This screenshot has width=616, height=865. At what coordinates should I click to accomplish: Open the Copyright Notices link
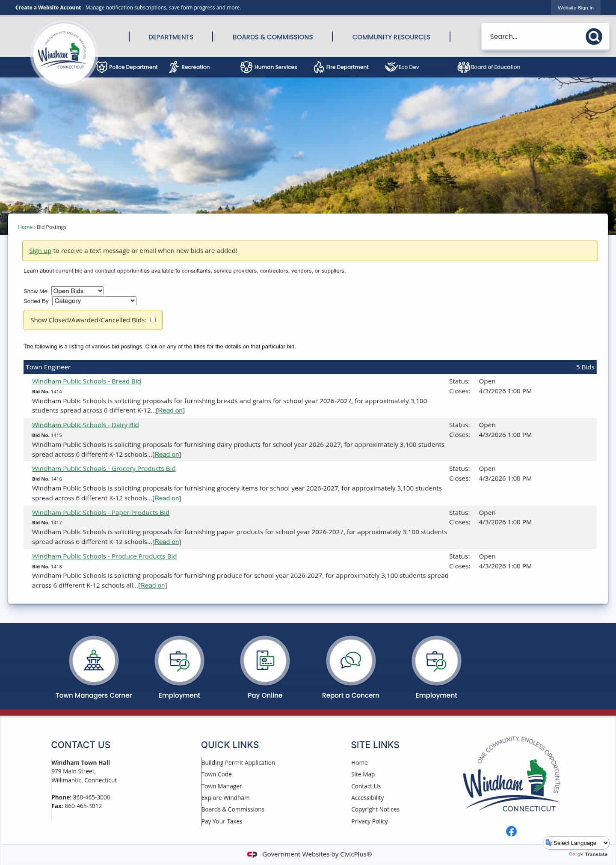coord(375,809)
